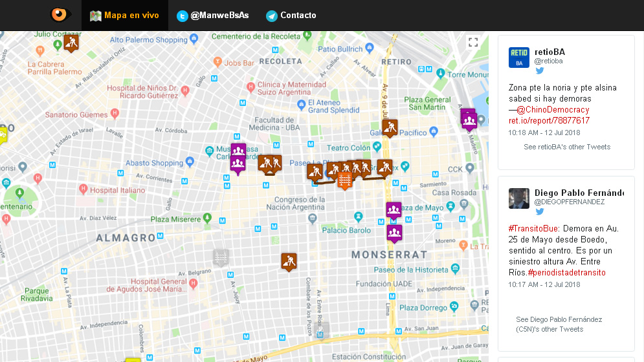Open the Contacto menu item
Image resolution: width=644 pixels, height=362 pixels.
[291, 15]
